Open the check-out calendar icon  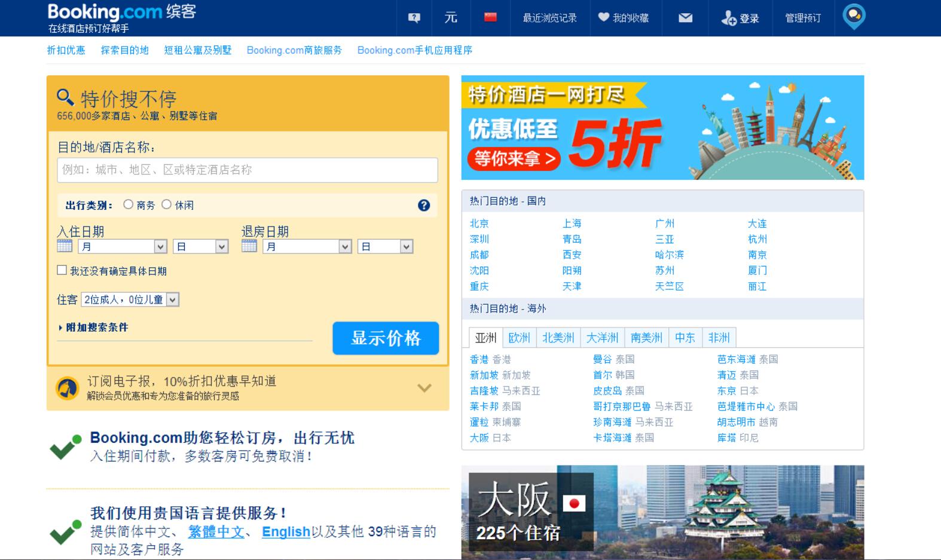249,246
